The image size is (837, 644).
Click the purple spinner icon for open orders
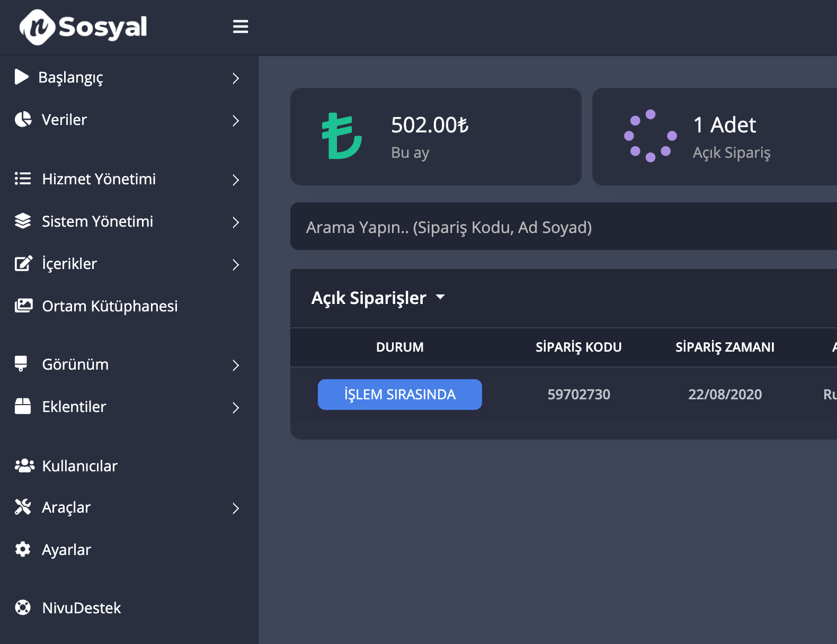click(x=651, y=136)
